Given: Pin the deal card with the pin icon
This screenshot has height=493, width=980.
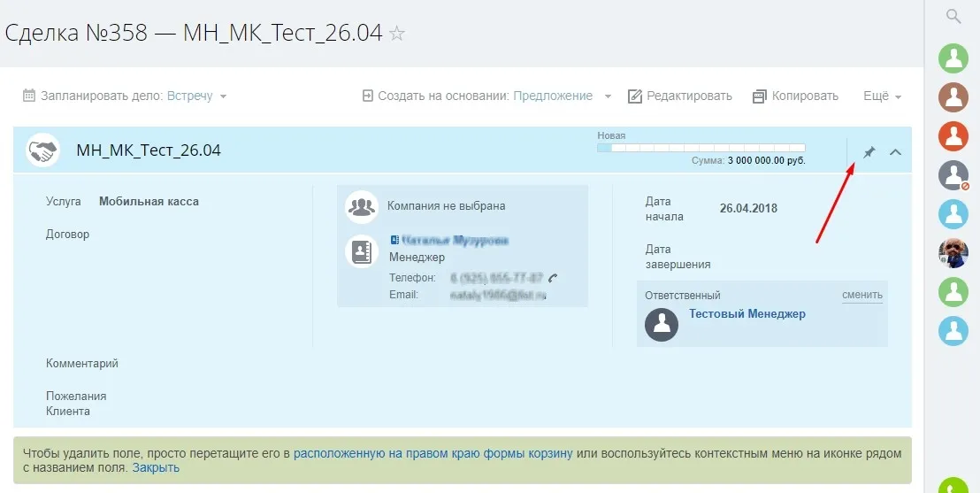Looking at the screenshot, I should tap(869, 152).
